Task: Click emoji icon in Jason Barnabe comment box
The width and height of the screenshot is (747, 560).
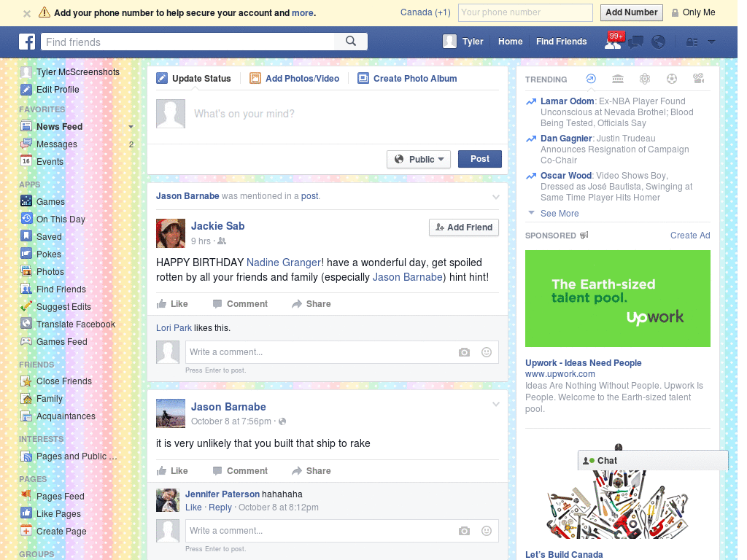Action: point(487,531)
